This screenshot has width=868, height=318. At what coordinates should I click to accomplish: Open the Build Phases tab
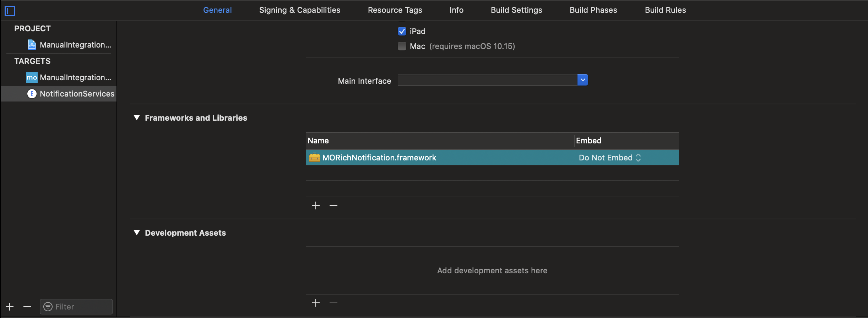(593, 10)
